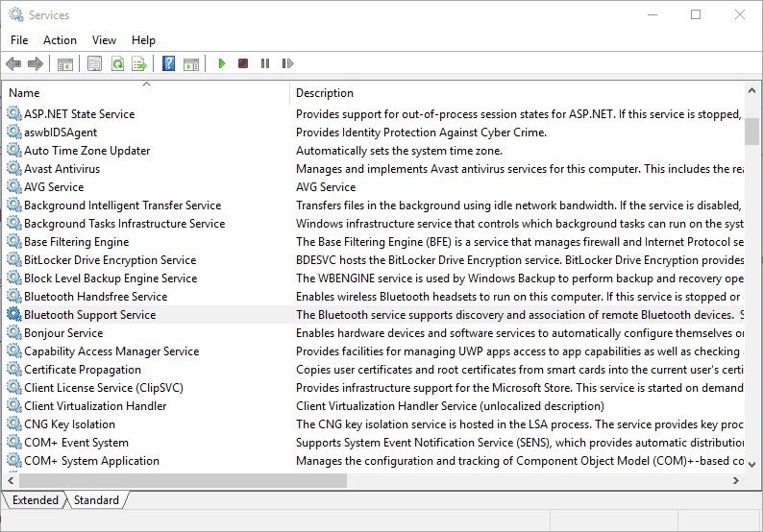Select Client License Service (ClipSVC)
This screenshot has height=532, width=763.
[x=104, y=387]
